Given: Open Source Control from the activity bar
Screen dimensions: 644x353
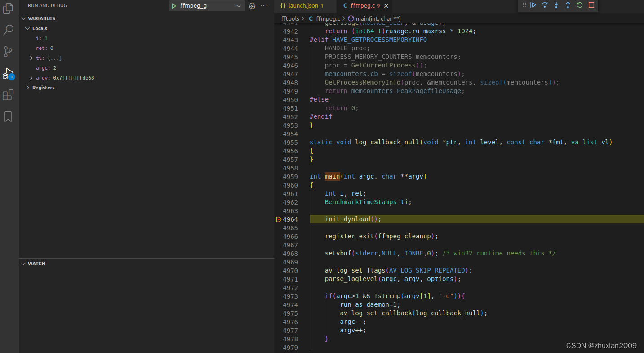Looking at the screenshot, I should (x=8, y=52).
